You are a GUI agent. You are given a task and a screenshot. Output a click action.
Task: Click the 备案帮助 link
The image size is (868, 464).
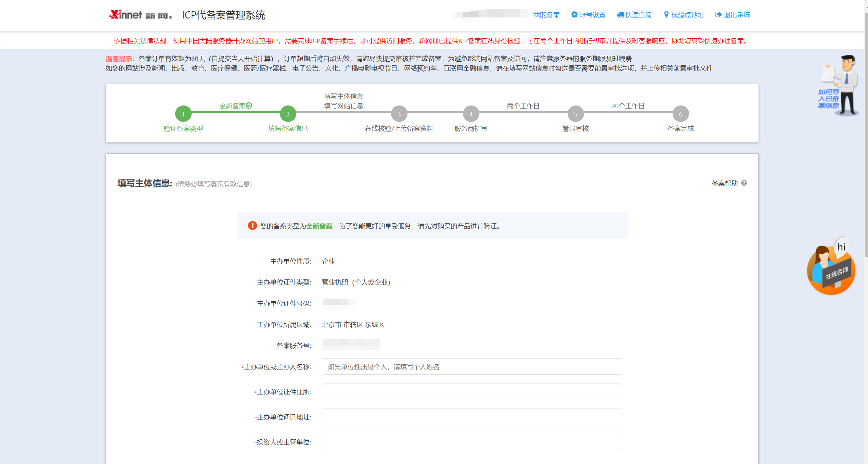[x=725, y=183]
